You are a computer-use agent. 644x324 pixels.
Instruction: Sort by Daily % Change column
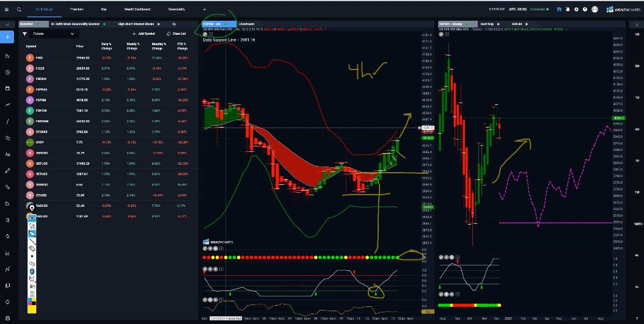[x=106, y=46]
